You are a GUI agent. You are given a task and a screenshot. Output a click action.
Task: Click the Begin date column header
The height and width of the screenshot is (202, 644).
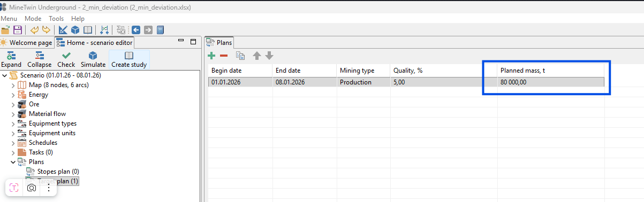(240, 71)
